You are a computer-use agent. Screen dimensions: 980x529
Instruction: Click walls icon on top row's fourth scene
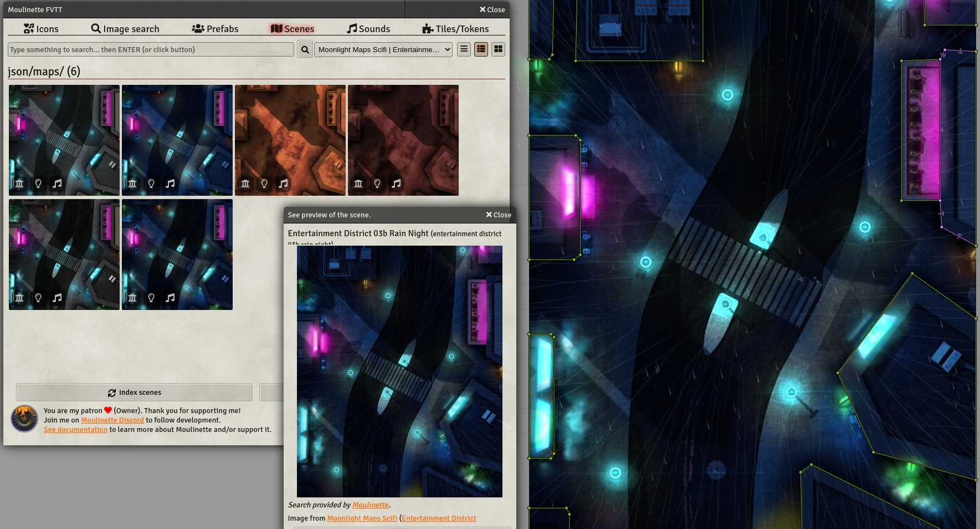tap(358, 184)
